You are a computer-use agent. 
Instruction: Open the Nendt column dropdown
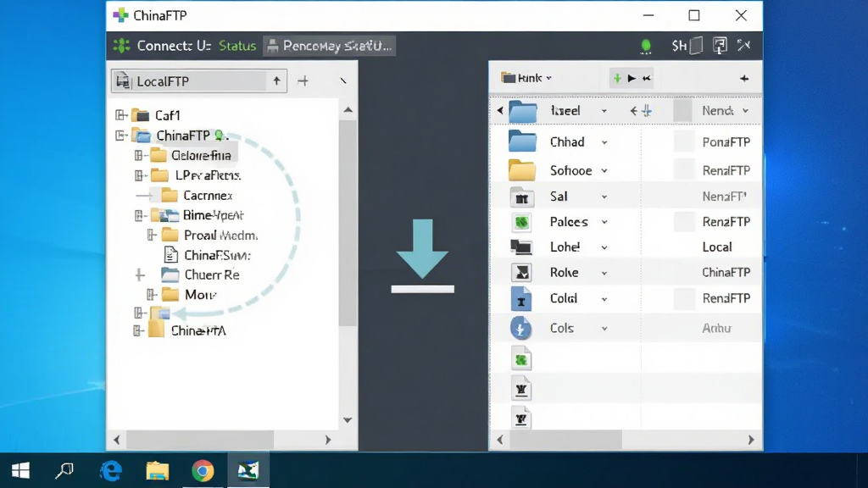point(746,111)
